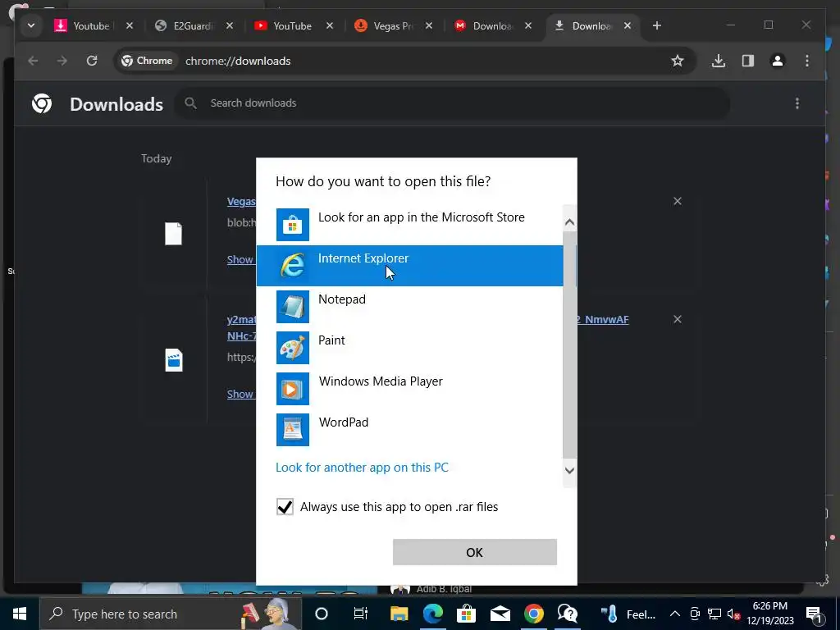The image size is (840, 630).
Task: Select WordPad from the app list
Action: [x=410, y=430]
